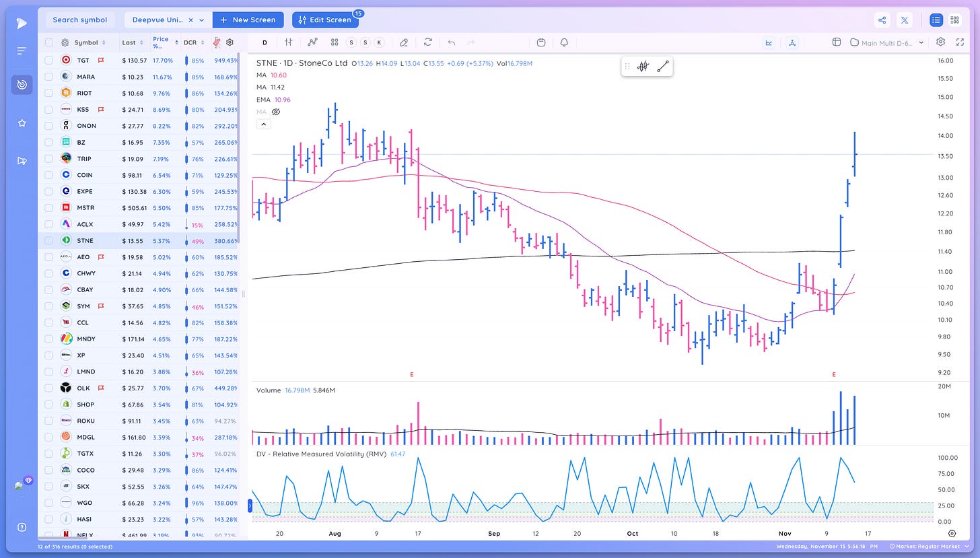This screenshot has height=558, width=980.
Task: Open the sidebar menu lines icon
Action: point(22,51)
